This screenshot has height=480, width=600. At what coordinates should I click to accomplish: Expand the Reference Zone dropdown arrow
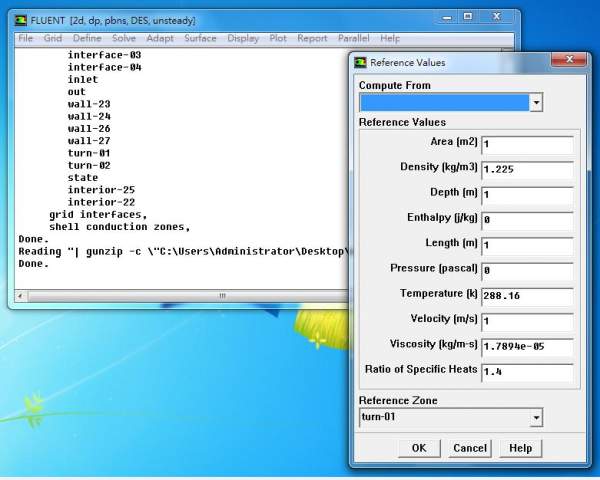536,418
